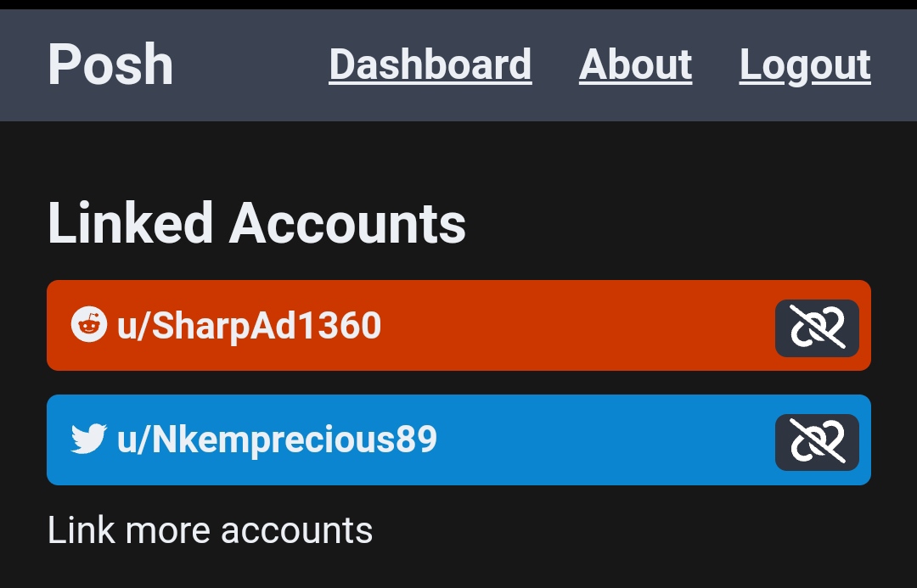Click the Posh site title

coord(110,64)
